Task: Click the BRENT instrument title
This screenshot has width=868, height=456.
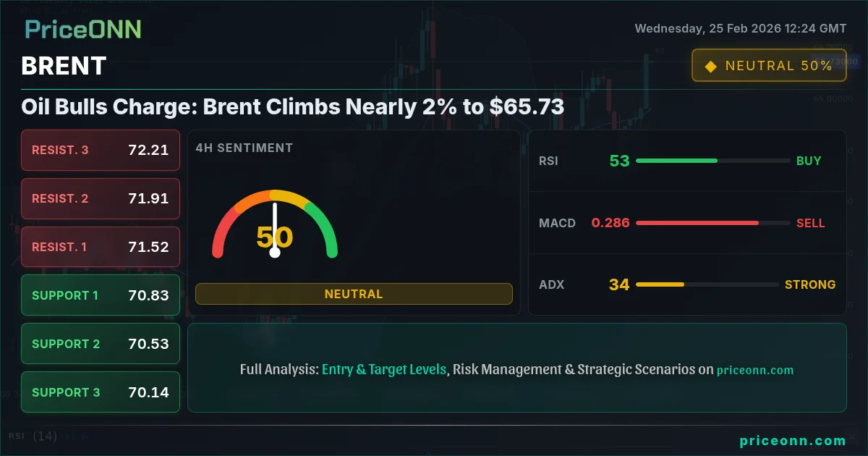Action: coord(64,66)
